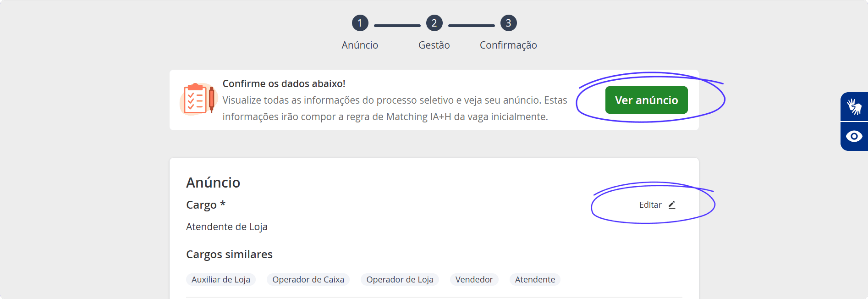The height and width of the screenshot is (299, 868).
Task: Select the Gestão step label
Action: [x=434, y=45]
